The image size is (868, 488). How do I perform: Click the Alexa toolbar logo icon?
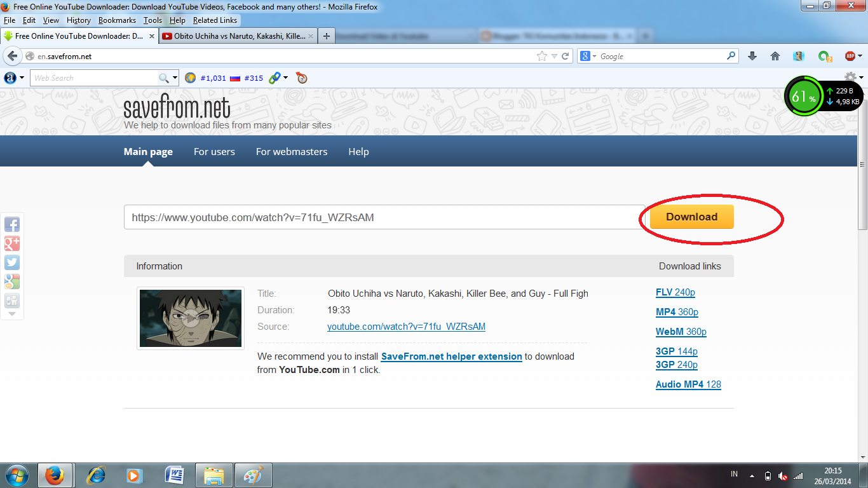(x=10, y=78)
